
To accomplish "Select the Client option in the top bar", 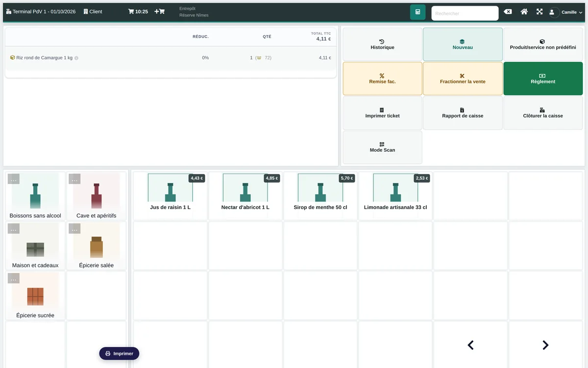I will tap(93, 11).
